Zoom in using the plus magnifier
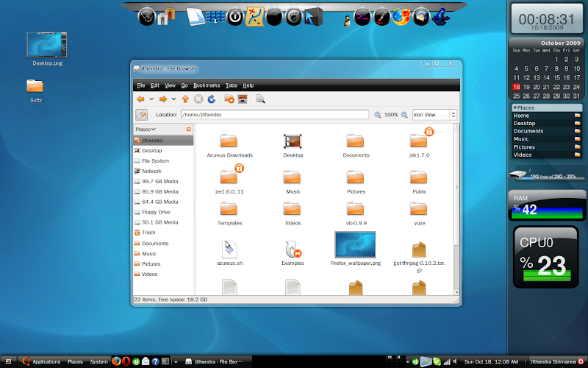Image resolution: width=588 pixels, height=368 pixels. (404, 115)
